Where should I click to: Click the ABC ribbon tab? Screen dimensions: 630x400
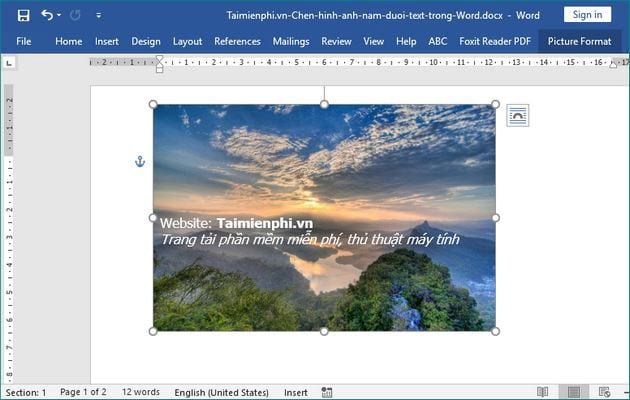coord(438,41)
